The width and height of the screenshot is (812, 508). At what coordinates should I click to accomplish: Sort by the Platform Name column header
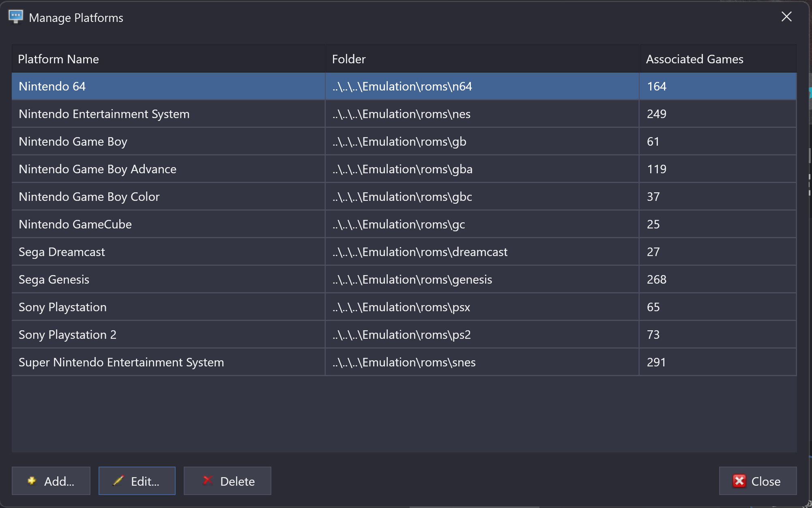tap(168, 59)
